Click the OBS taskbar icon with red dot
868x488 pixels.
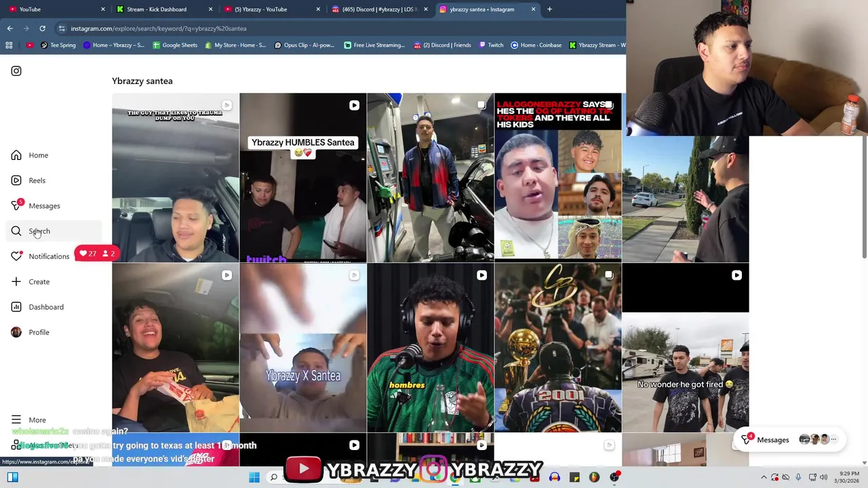coord(614,477)
